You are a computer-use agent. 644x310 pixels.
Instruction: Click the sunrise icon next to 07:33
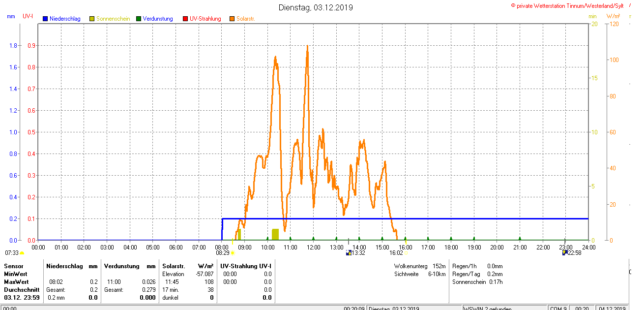click(x=22, y=253)
